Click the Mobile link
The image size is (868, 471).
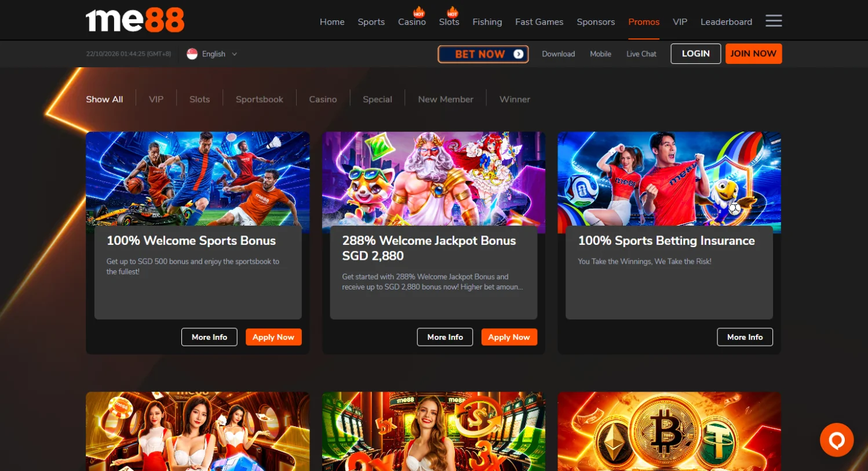point(601,54)
